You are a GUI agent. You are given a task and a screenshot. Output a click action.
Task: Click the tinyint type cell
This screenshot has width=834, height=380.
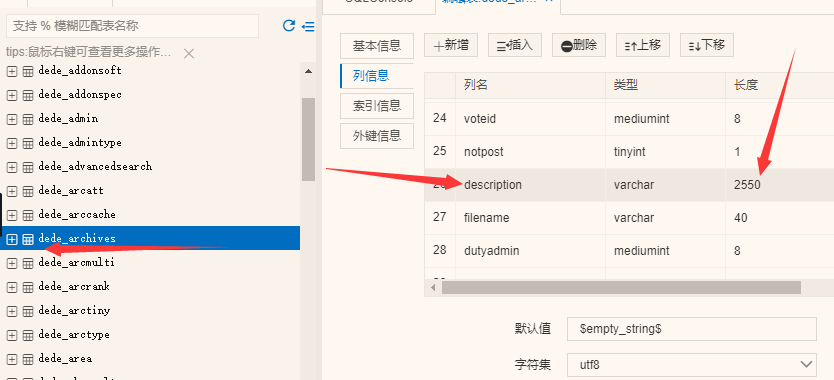(665, 152)
